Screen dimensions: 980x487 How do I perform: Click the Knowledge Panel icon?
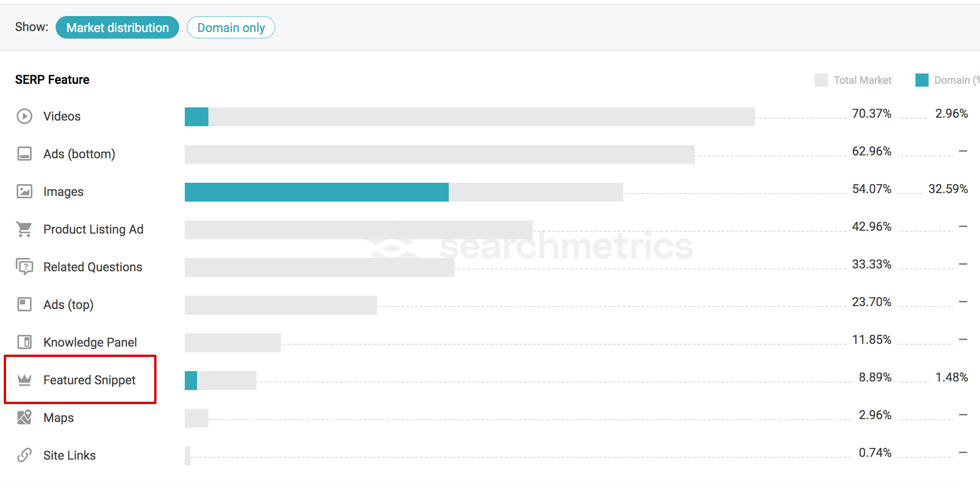[25, 342]
